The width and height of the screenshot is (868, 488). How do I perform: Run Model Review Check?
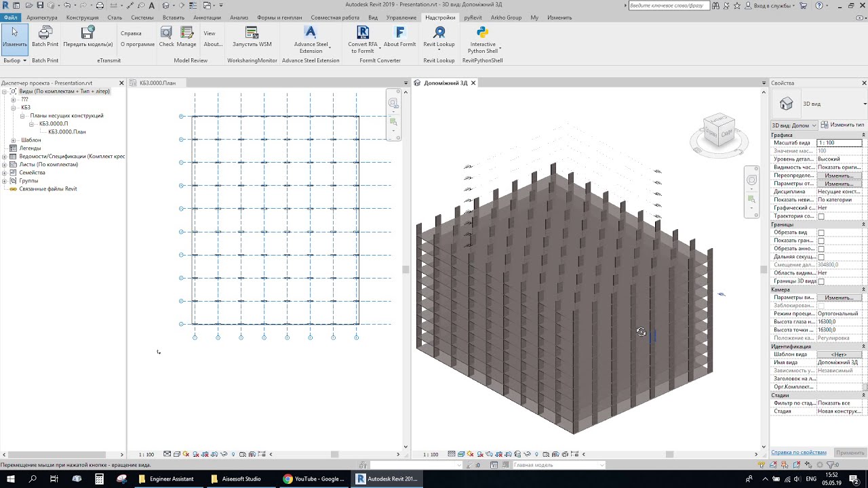point(166,37)
